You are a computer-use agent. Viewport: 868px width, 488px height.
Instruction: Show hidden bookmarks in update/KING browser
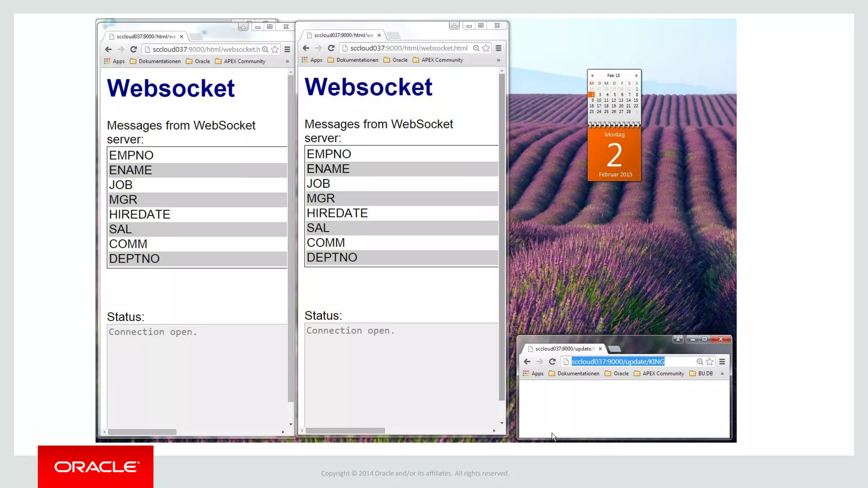tap(722, 374)
